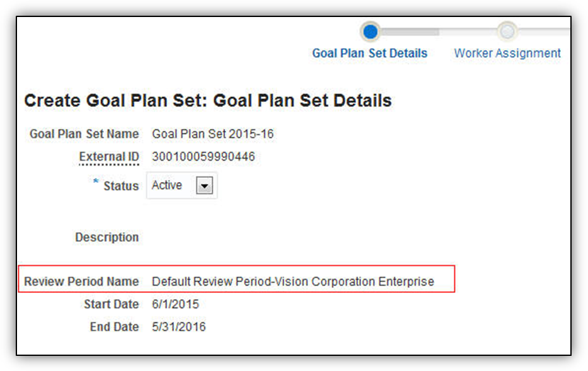Viewport: 588px width, 371px height.
Task: Click the Review Period Name label
Action: (x=81, y=282)
